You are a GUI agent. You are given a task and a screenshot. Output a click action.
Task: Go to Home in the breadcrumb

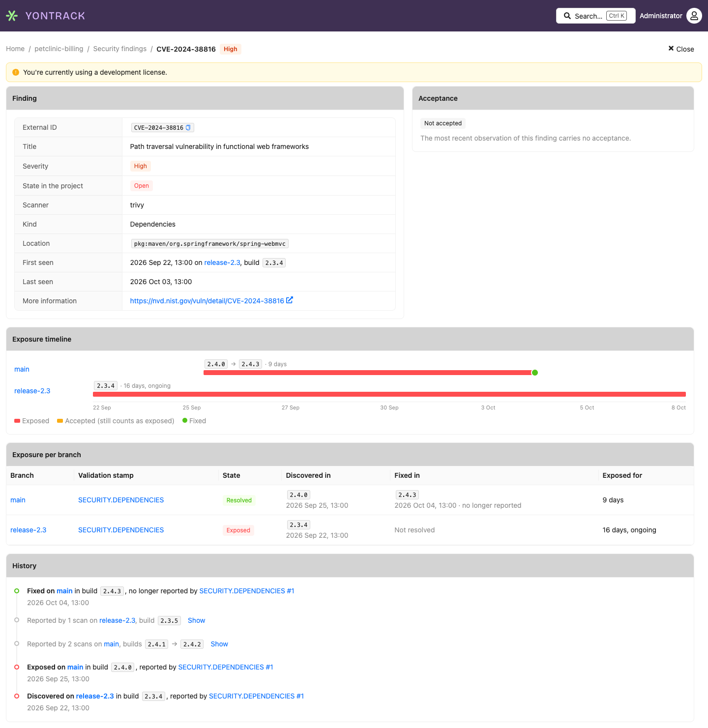tap(15, 49)
